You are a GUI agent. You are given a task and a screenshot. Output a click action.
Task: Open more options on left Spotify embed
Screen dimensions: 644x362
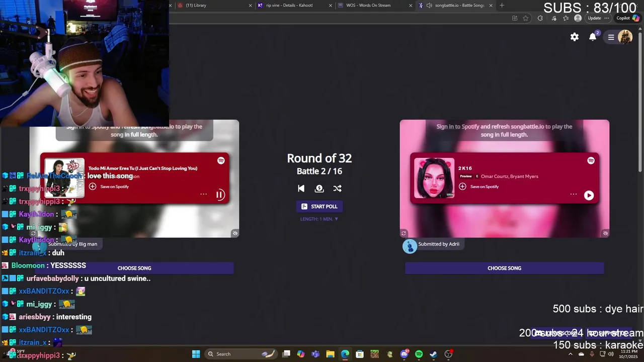(x=203, y=194)
